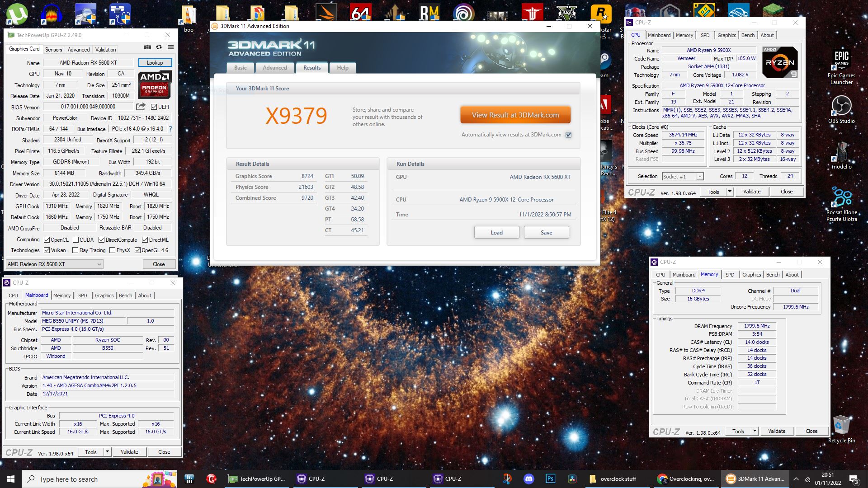Toggle the DirectCompute checkbox
Image resolution: width=868 pixels, height=488 pixels.
tap(101, 240)
